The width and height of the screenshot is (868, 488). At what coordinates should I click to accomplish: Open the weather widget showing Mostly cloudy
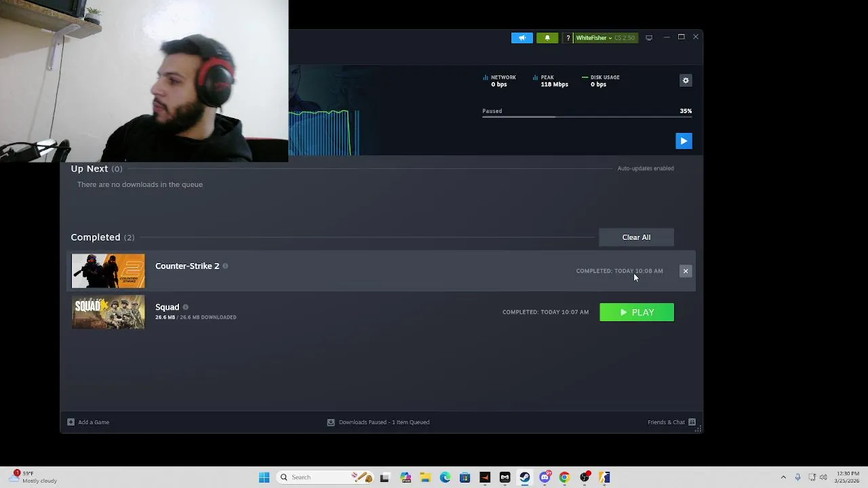click(x=34, y=477)
